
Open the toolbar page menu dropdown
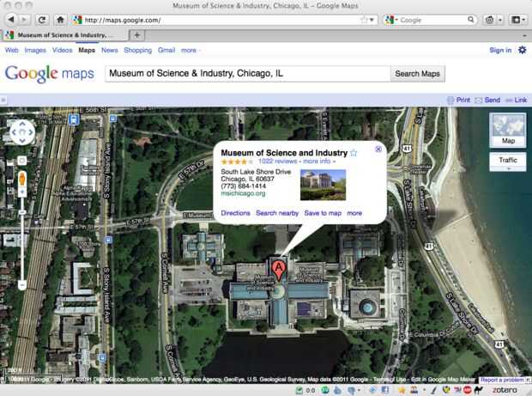tap(518, 20)
